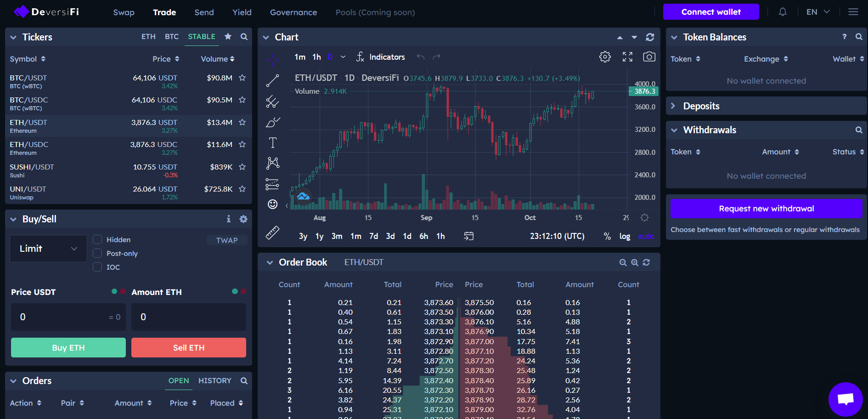Select the trend line drawing tool
The height and width of the screenshot is (419, 868).
tap(272, 81)
